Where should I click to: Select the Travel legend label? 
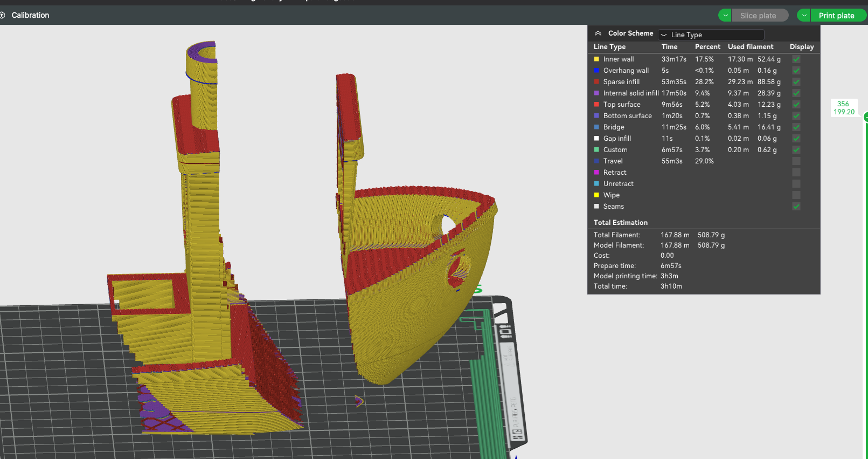613,161
